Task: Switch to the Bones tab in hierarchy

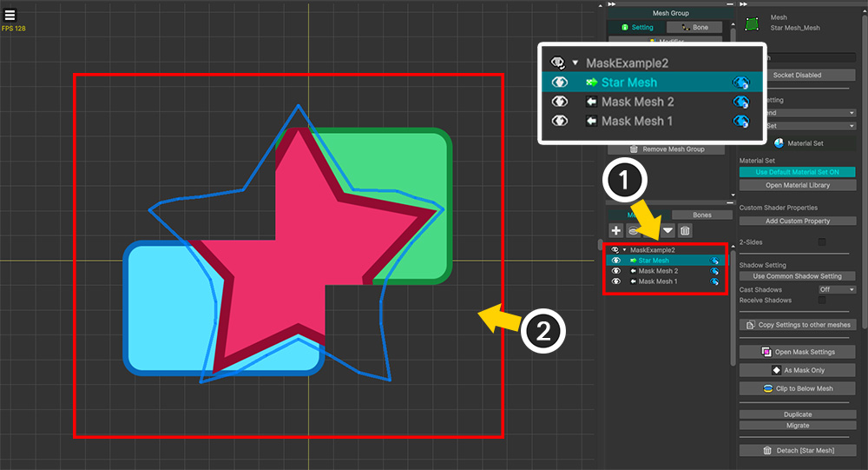Action: 702,215
